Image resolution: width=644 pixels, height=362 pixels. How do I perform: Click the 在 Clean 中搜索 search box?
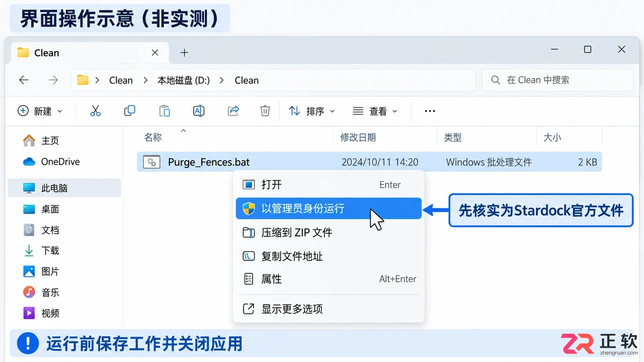point(558,80)
